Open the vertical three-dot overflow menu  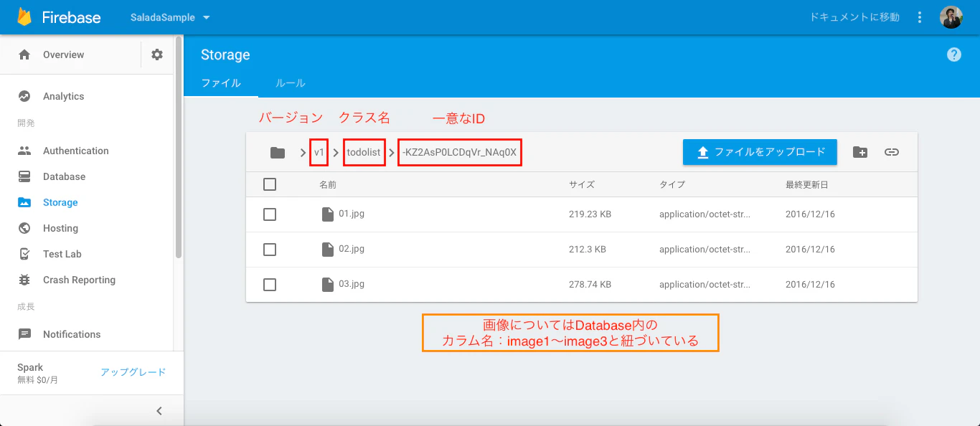tap(920, 17)
